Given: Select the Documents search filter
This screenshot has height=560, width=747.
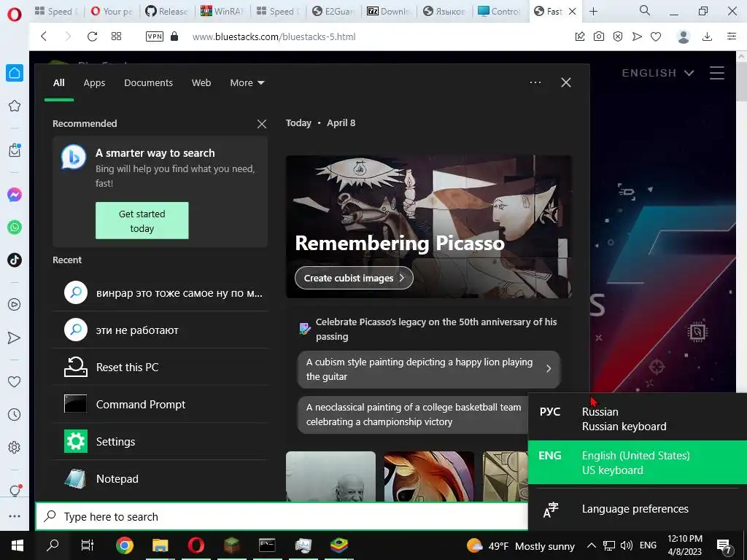Looking at the screenshot, I should click(x=149, y=83).
